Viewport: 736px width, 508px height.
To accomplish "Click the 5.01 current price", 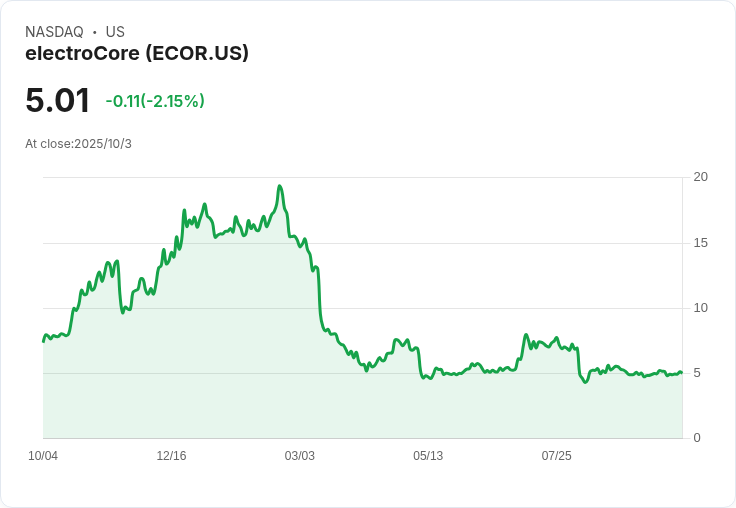I will click(58, 100).
